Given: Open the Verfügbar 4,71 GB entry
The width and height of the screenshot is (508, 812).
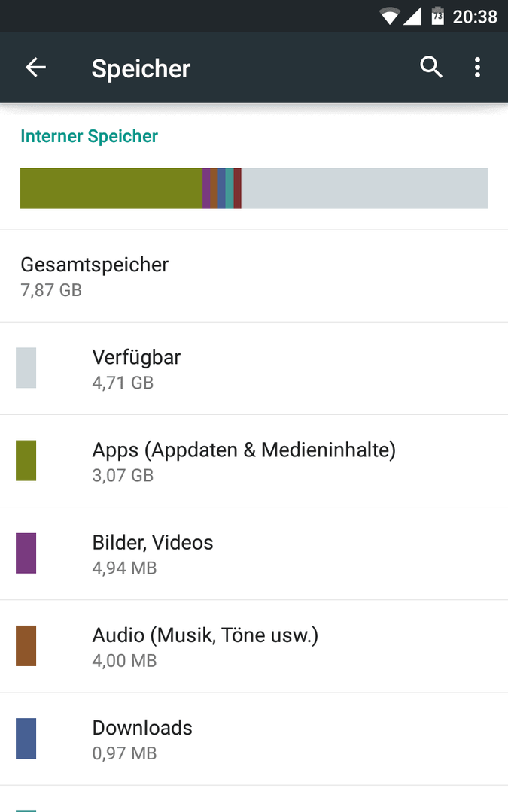Looking at the screenshot, I should pyautogui.click(x=254, y=368).
